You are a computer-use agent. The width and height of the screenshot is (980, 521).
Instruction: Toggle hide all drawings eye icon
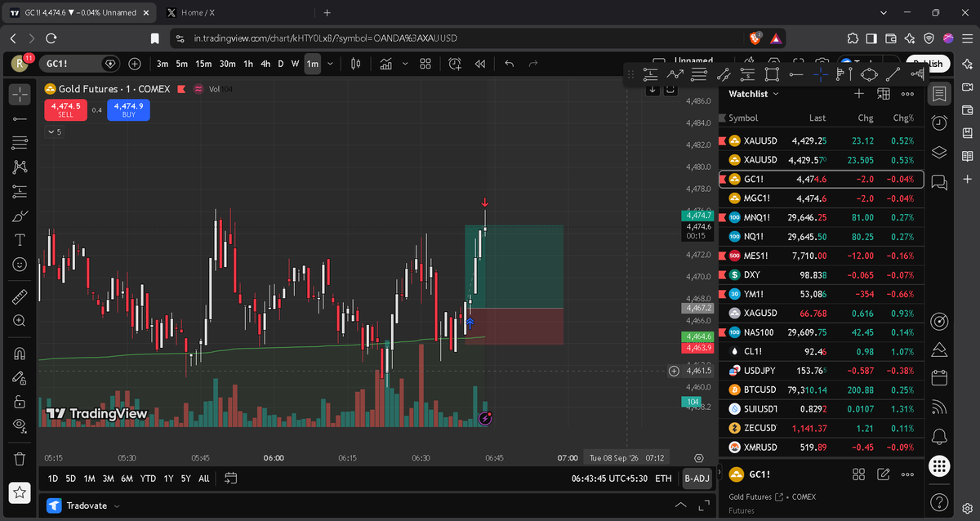tap(20, 425)
